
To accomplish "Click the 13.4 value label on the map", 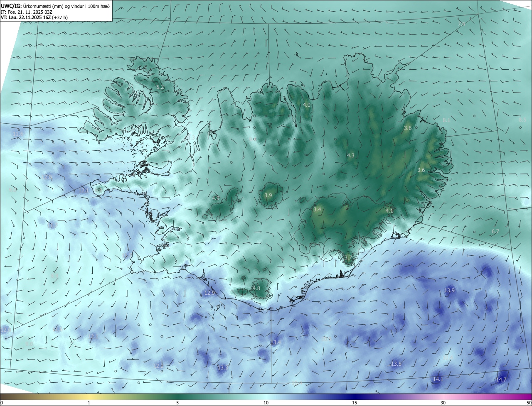I will pos(276,342).
